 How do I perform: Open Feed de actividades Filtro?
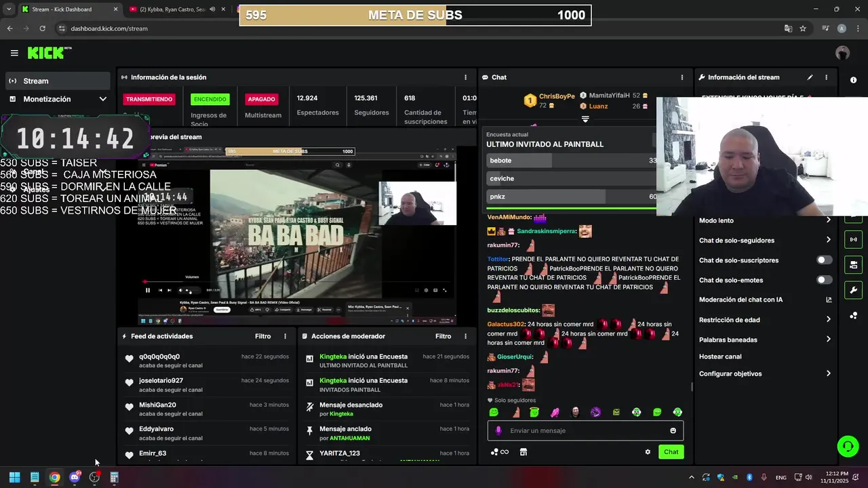coord(262,336)
